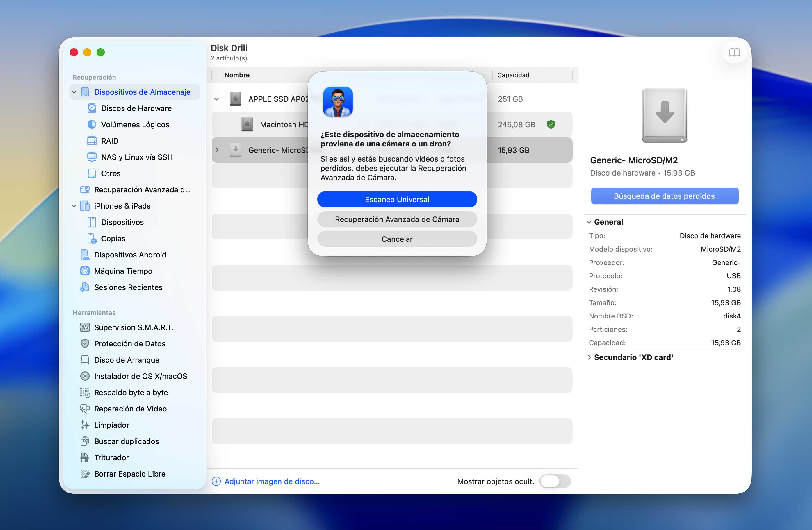812x530 pixels.
Task: Open Máquina Tiempo sidebar item
Action: pyautogui.click(x=135, y=271)
